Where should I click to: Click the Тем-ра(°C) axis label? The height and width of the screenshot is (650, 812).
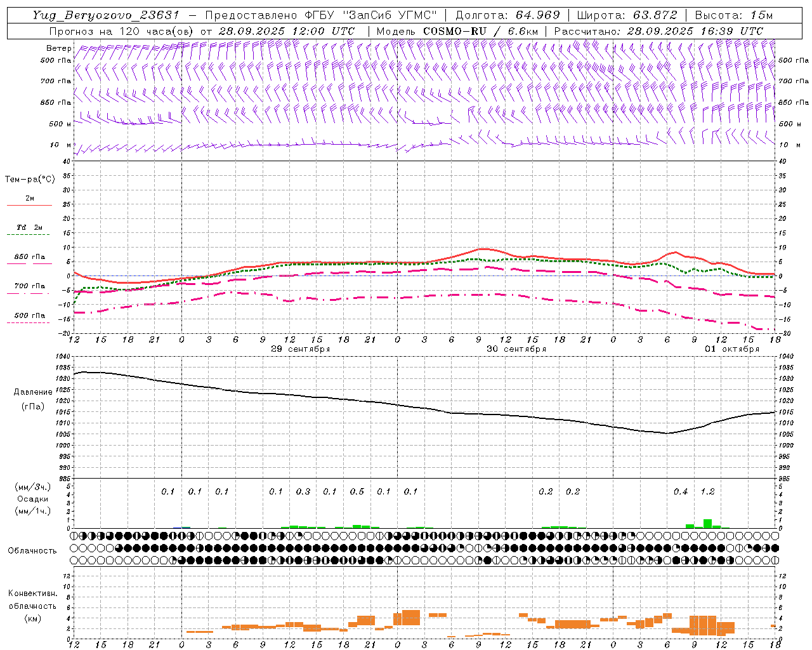point(30,180)
